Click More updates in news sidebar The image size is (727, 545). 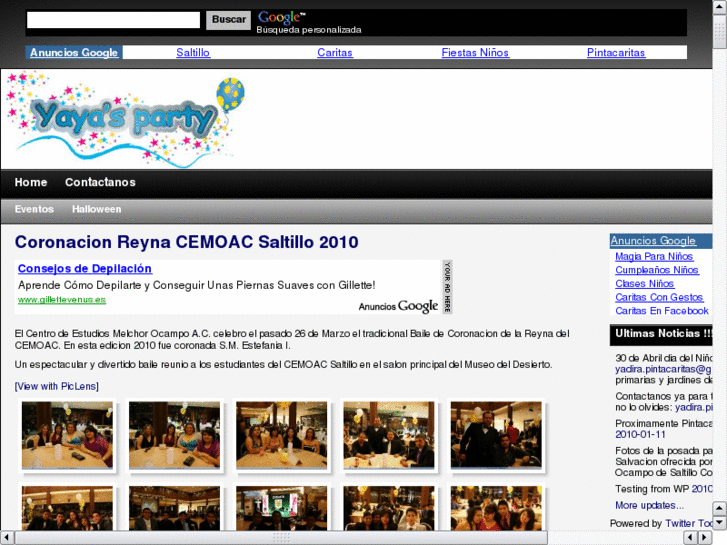649,506
